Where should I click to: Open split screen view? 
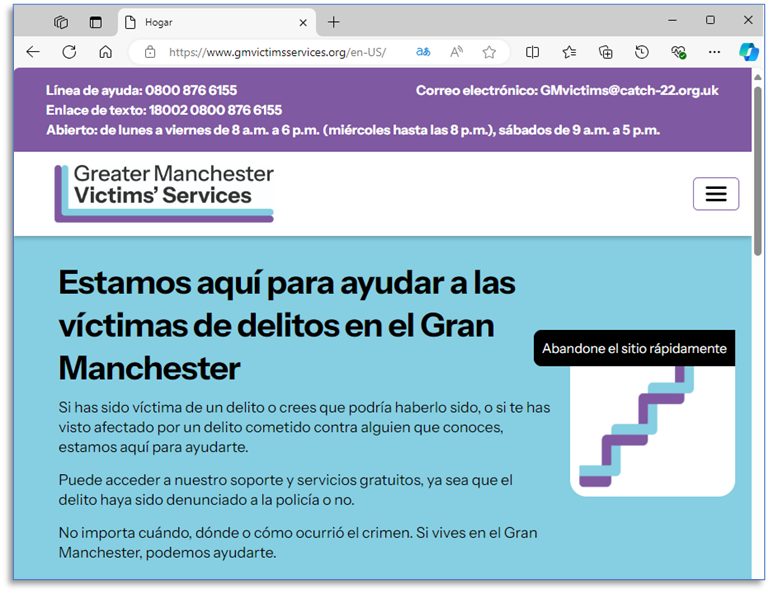tap(532, 52)
